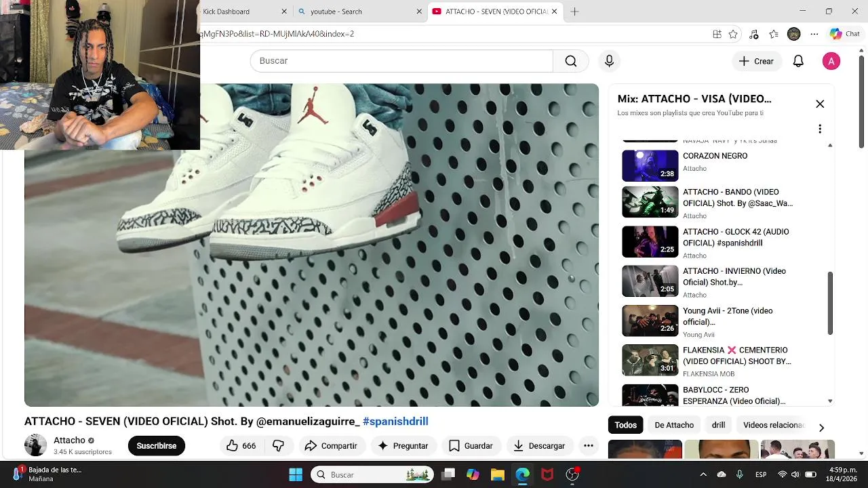
Task: Open the Attacho channel name link
Action: tap(69, 440)
